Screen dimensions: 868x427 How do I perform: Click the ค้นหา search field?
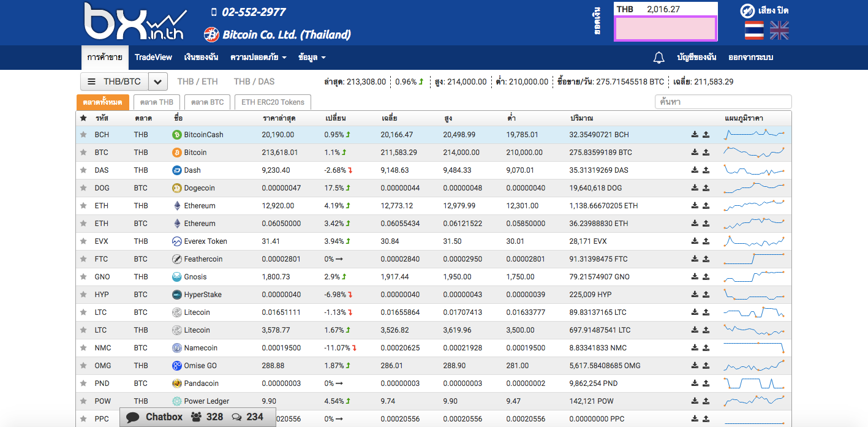coord(723,102)
